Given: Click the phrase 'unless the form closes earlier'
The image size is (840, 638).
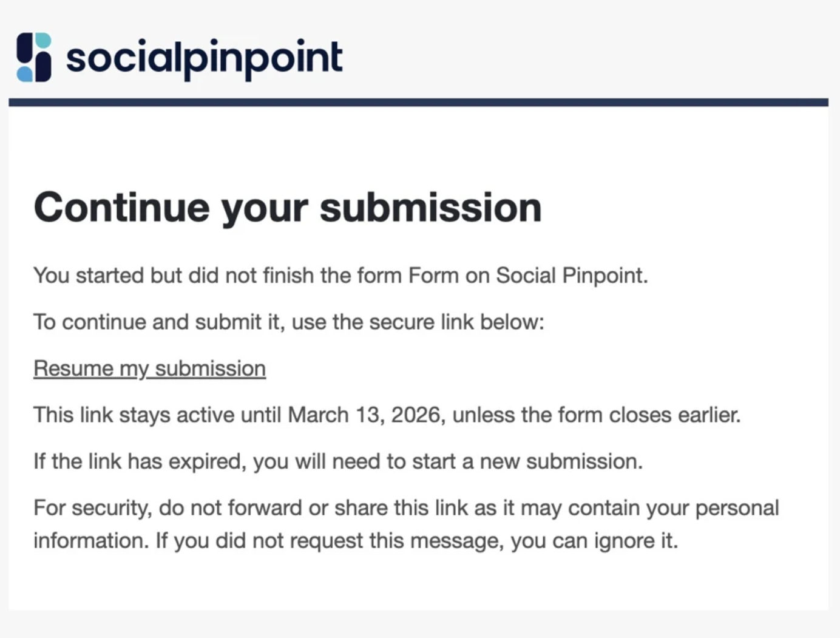Looking at the screenshot, I should (x=596, y=415).
